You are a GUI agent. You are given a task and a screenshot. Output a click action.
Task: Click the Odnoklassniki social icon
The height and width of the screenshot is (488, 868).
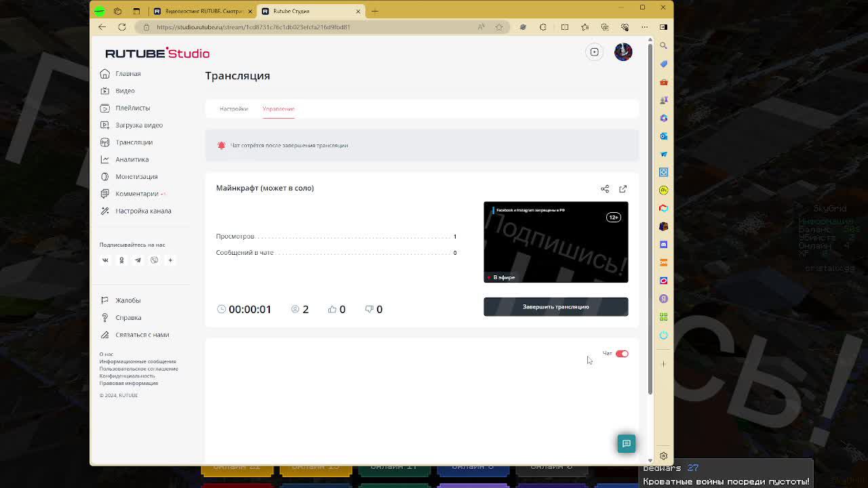tap(121, 260)
